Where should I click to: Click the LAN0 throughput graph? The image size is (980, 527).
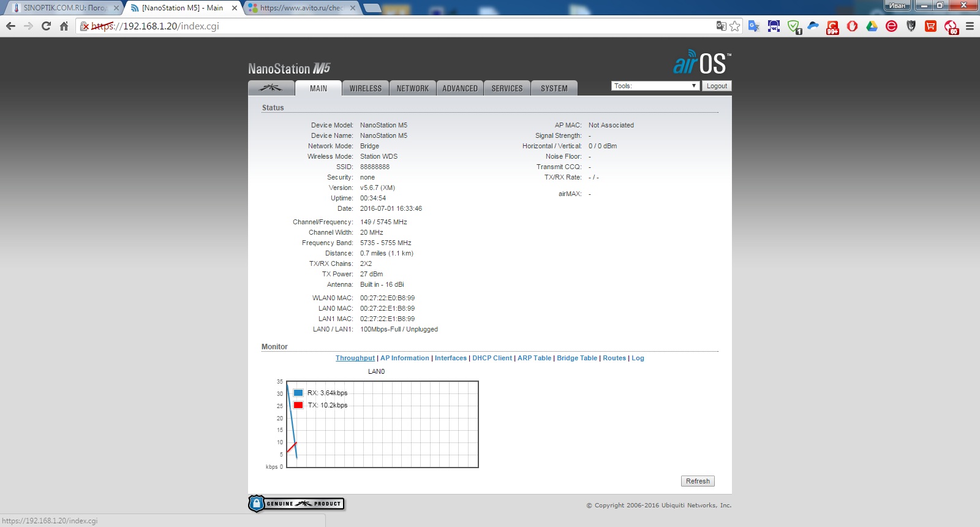(382, 424)
